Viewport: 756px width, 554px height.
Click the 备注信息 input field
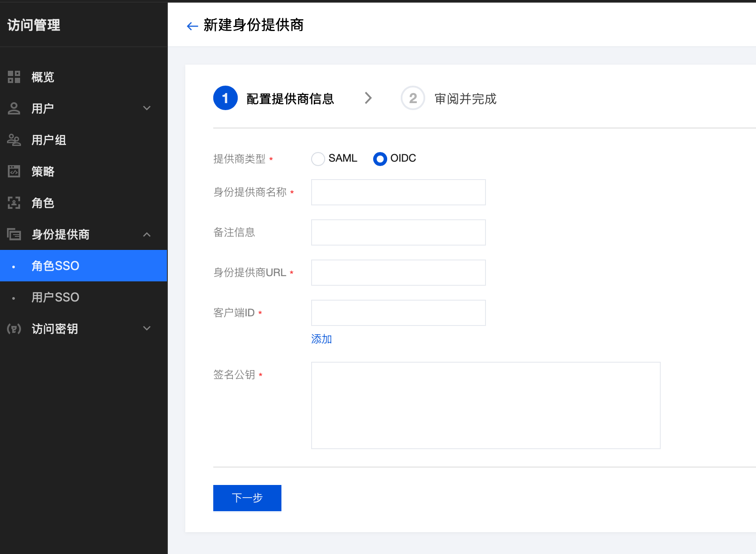tap(399, 232)
